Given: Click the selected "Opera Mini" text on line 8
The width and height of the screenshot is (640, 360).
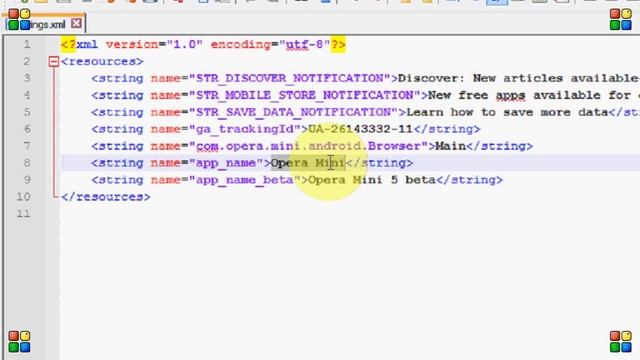Looking at the screenshot, I should coord(308,163).
